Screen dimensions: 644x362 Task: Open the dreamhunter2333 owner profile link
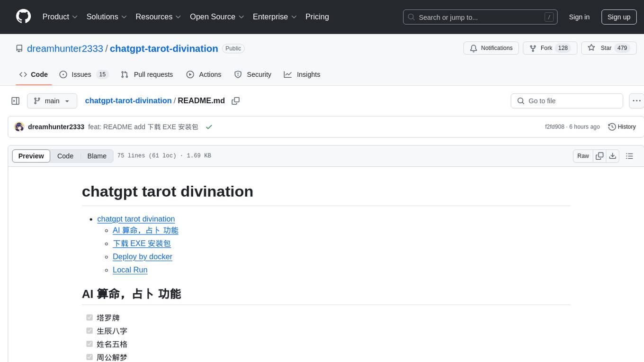pyautogui.click(x=65, y=48)
